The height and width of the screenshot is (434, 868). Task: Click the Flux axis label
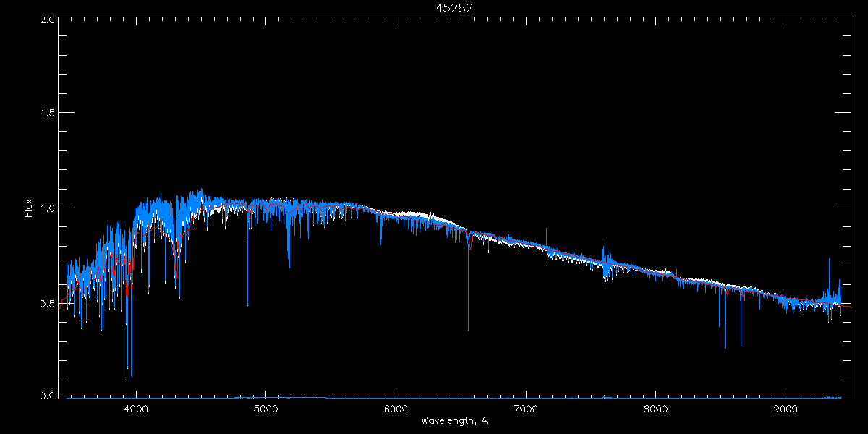[28, 208]
